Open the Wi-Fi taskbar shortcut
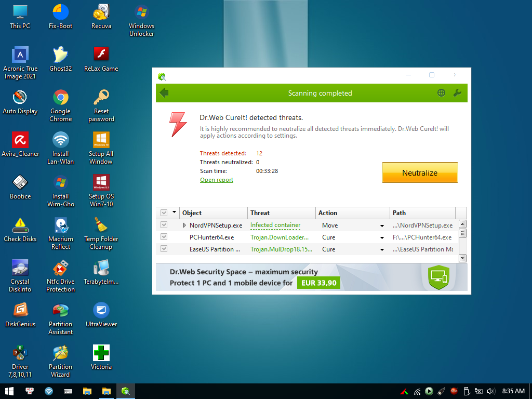 49,391
